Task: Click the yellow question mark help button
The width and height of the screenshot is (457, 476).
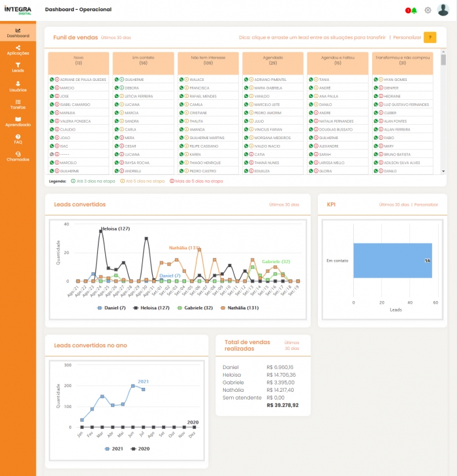Action: coord(430,37)
